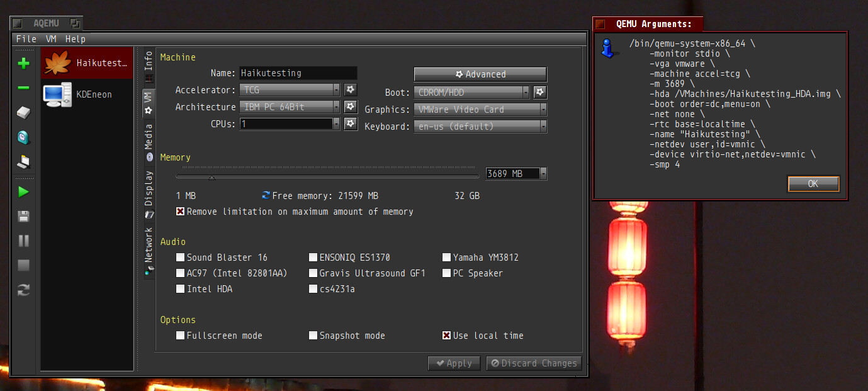Click the info icon in QEMU Arguments dialog
Screen dimensions: 868x391
click(607, 48)
